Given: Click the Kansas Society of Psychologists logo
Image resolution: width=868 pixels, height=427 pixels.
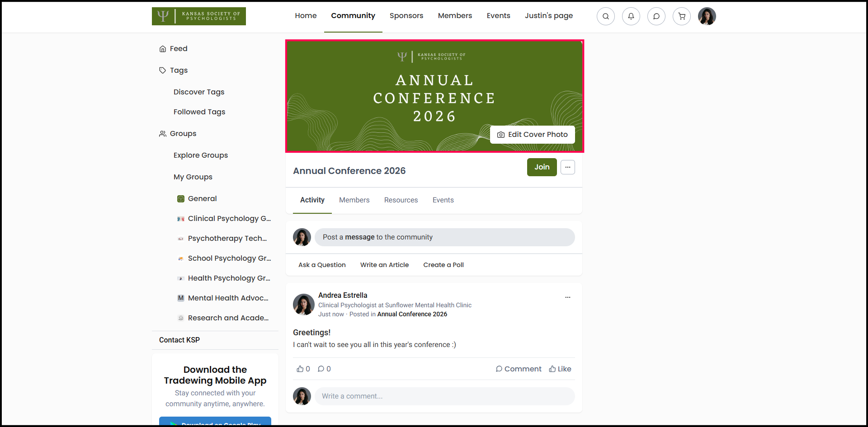Looking at the screenshot, I should coord(198,16).
